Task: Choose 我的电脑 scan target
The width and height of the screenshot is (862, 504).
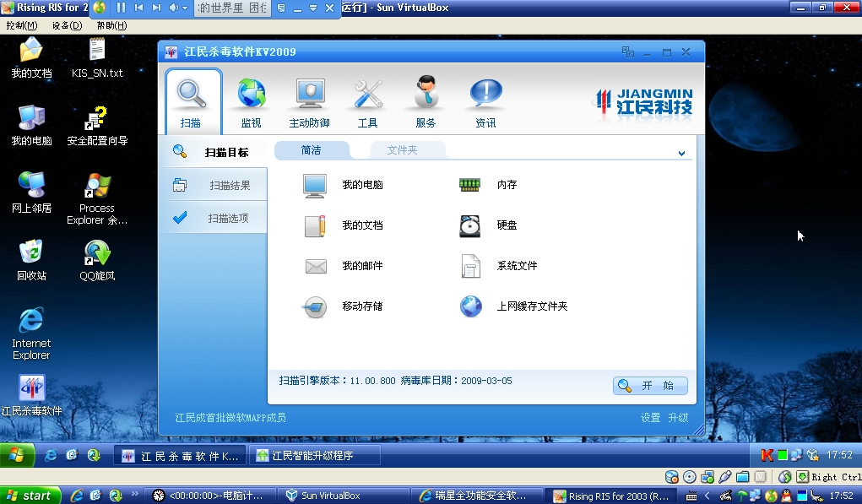Action: [343, 185]
